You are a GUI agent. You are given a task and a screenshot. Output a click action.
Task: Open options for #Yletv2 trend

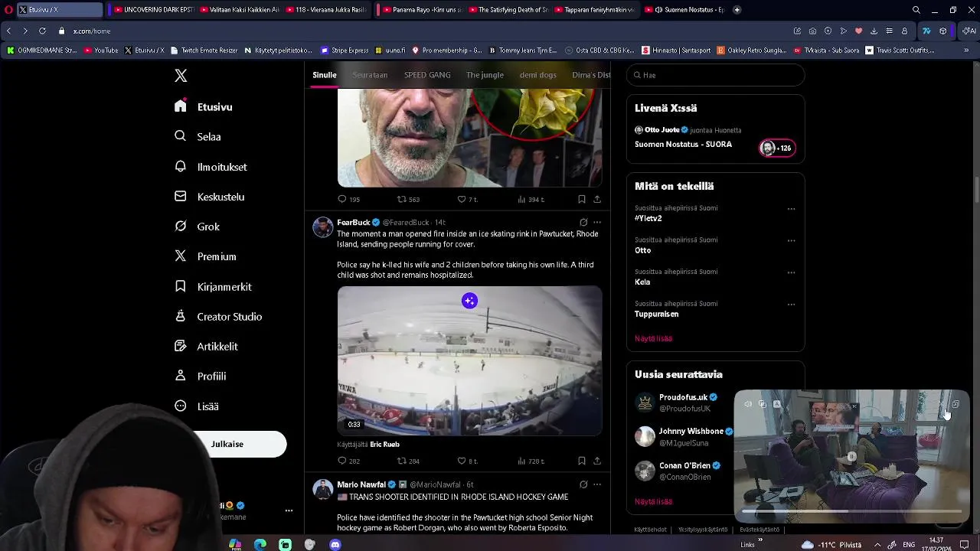pyautogui.click(x=791, y=208)
